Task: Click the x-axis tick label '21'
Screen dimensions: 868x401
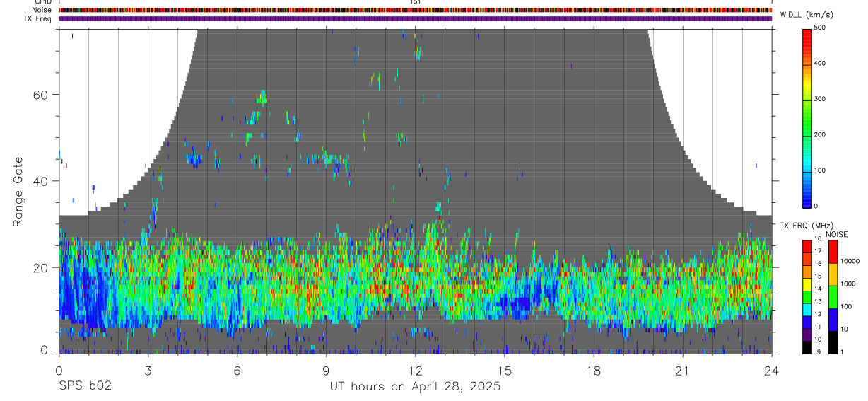Action: [x=682, y=370]
